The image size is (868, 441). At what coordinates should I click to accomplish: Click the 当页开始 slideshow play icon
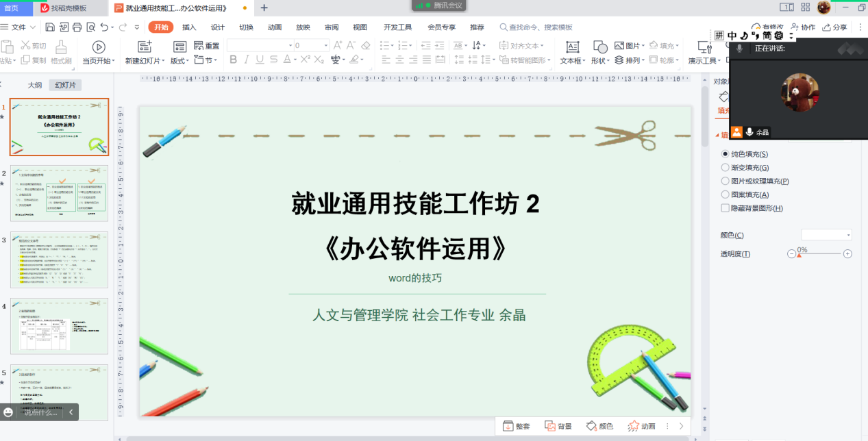(x=99, y=47)
